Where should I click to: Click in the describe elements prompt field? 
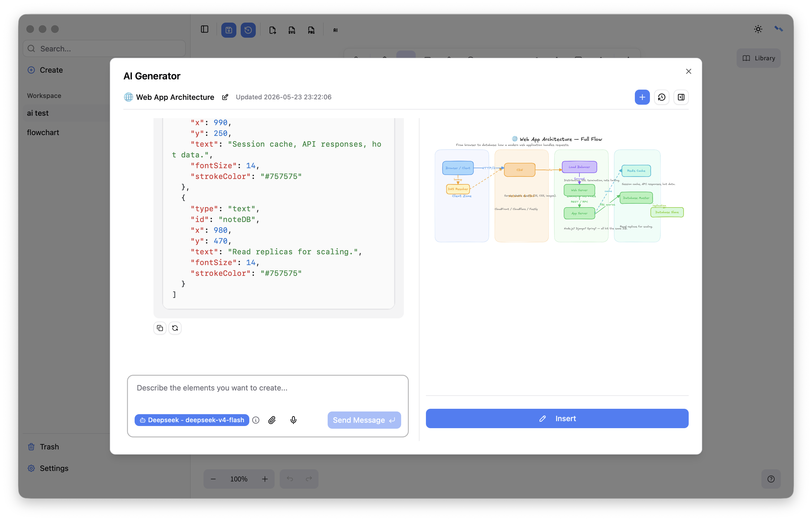pyautogui.click(x=267, y=388)
